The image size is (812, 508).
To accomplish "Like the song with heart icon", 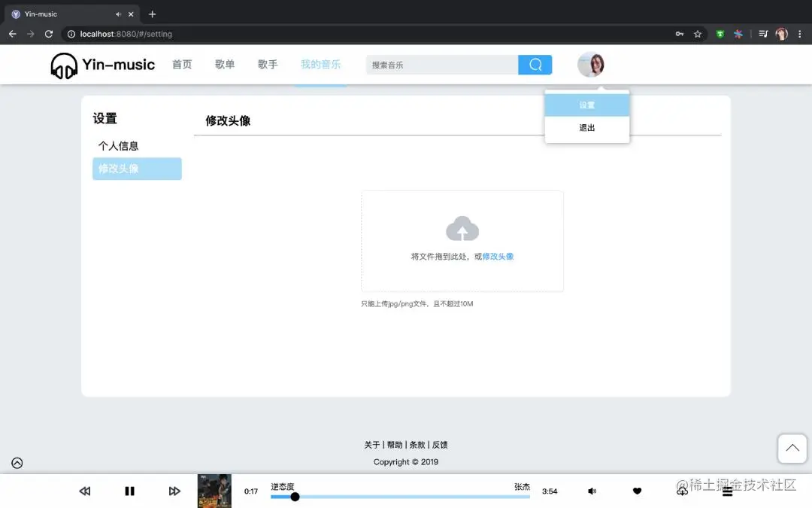I will click(x=637, y=491).
